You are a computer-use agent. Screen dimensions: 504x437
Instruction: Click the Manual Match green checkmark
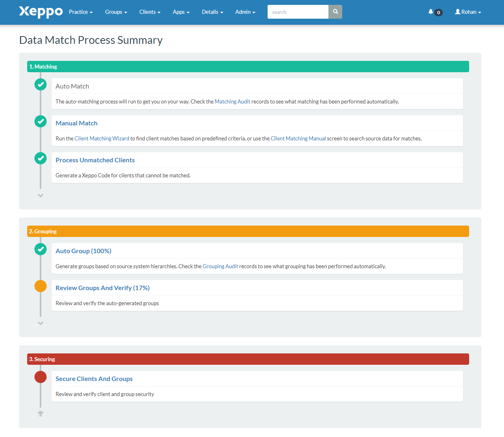41,121
